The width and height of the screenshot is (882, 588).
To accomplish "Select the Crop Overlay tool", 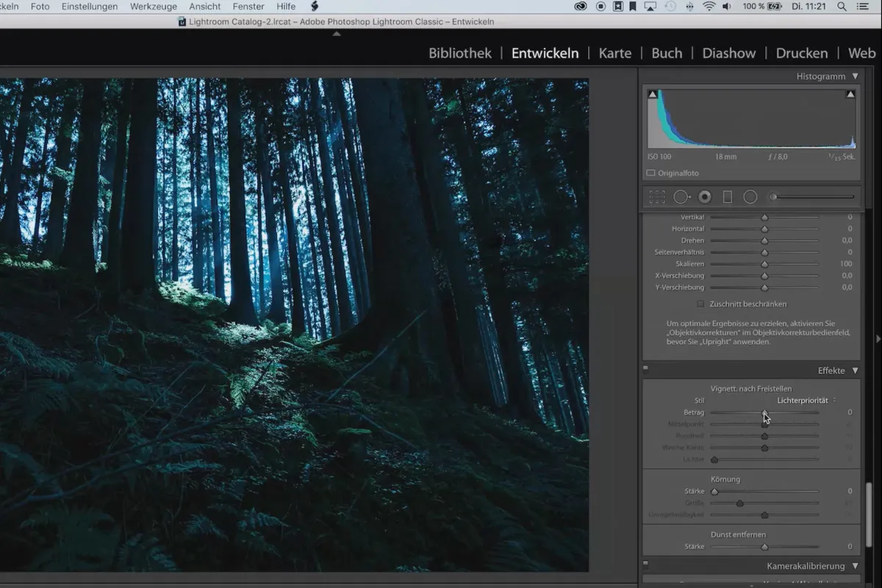I will pyautogui.click(x=657, y=197).
